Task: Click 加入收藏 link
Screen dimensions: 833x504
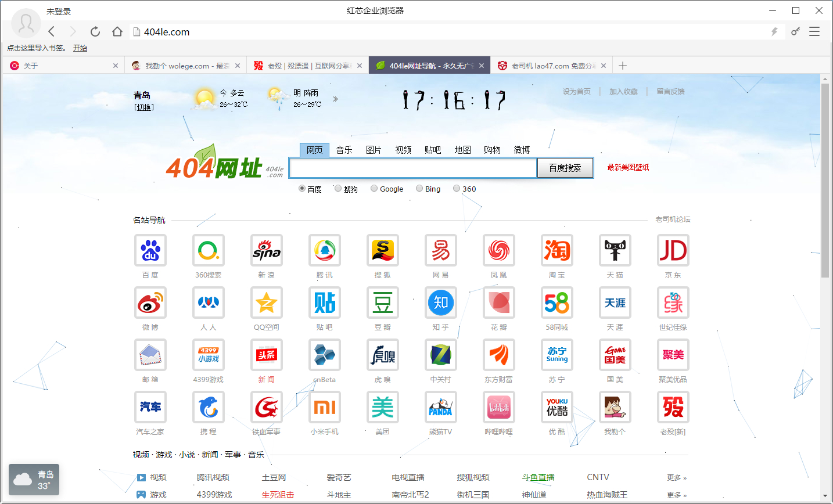Action: (x=623, y=92)
